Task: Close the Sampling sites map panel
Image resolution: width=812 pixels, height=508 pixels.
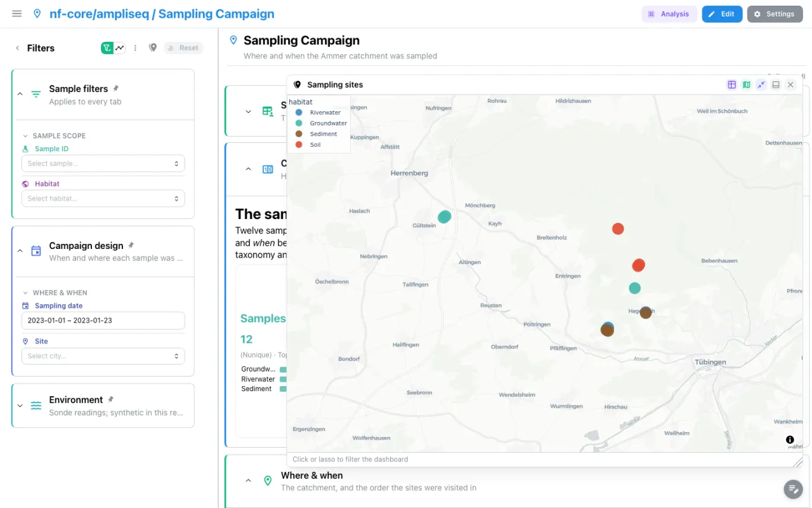Action: (x=790, y=84)
